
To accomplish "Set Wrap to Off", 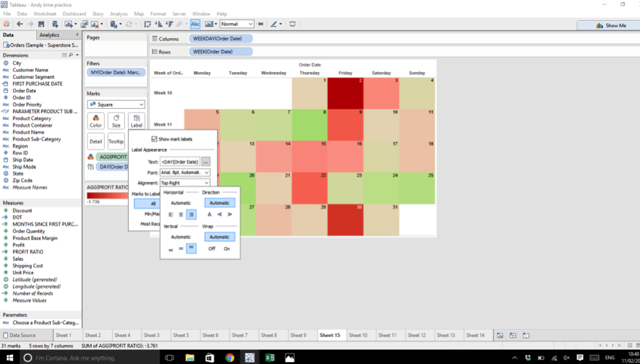I will click(x=211, y=248).
